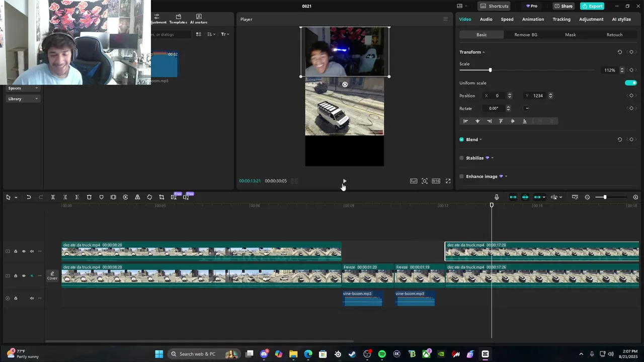Mute the top video track

(32, 251)
